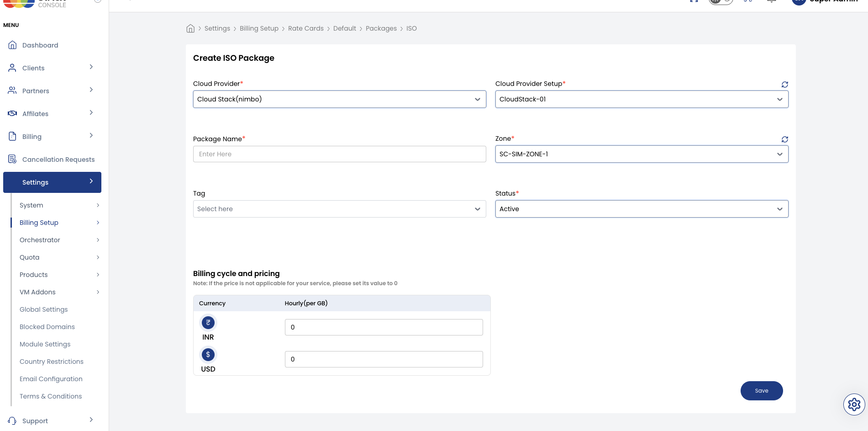The image size is (868, 431).
Task: Refresh the Cloud Provider Setup list
Action: tap(785, 85)
